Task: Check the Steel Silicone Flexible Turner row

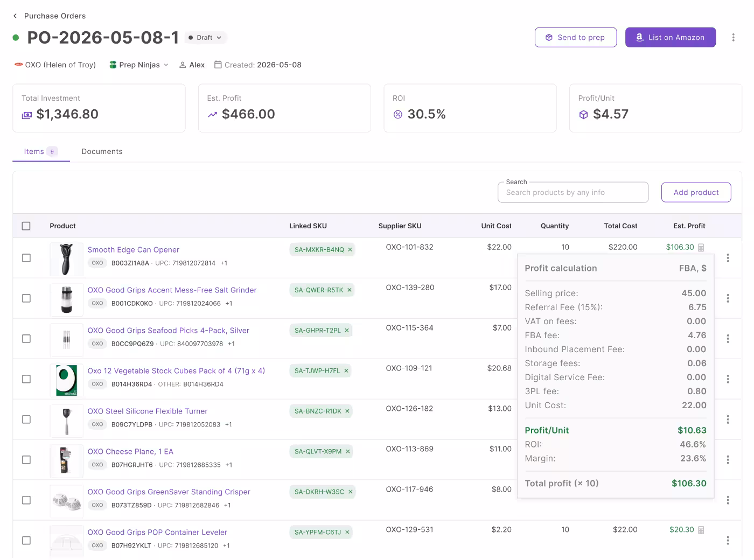Action: [x=26, y=419]
